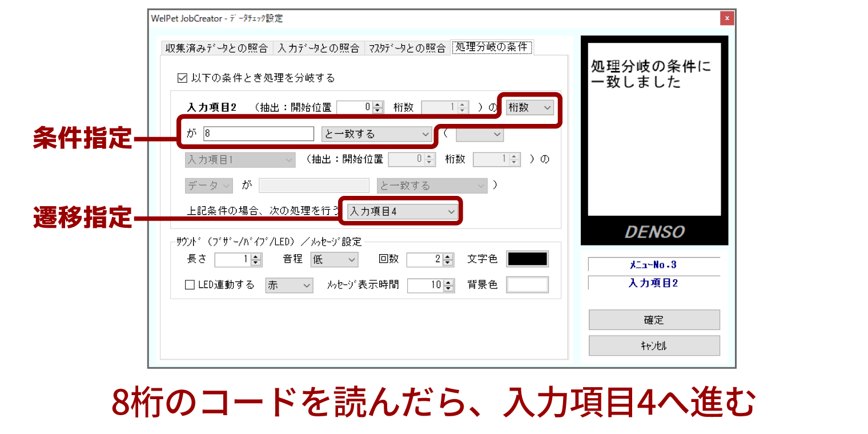Click the 長さ value field
868x434 pixels.
233,260
